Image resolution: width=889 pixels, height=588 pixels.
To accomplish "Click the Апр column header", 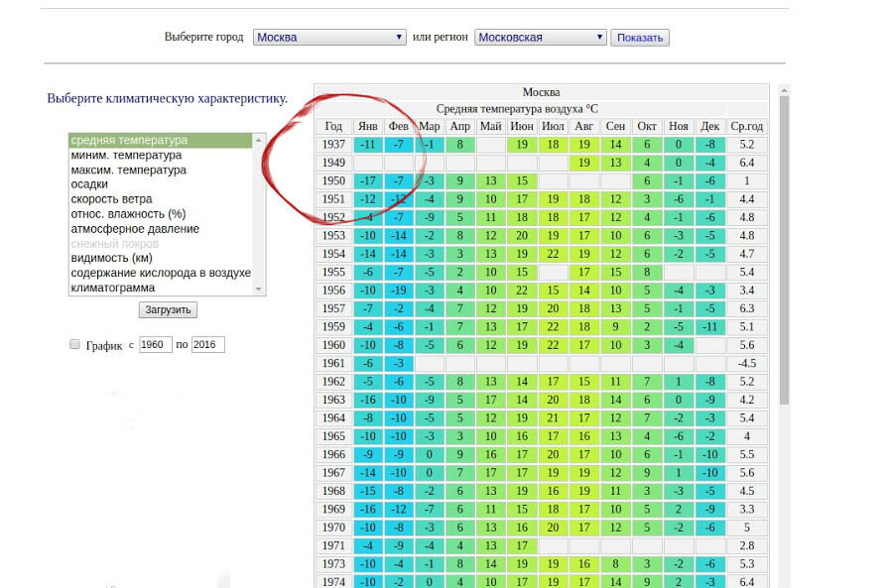I will coord(459,126).
